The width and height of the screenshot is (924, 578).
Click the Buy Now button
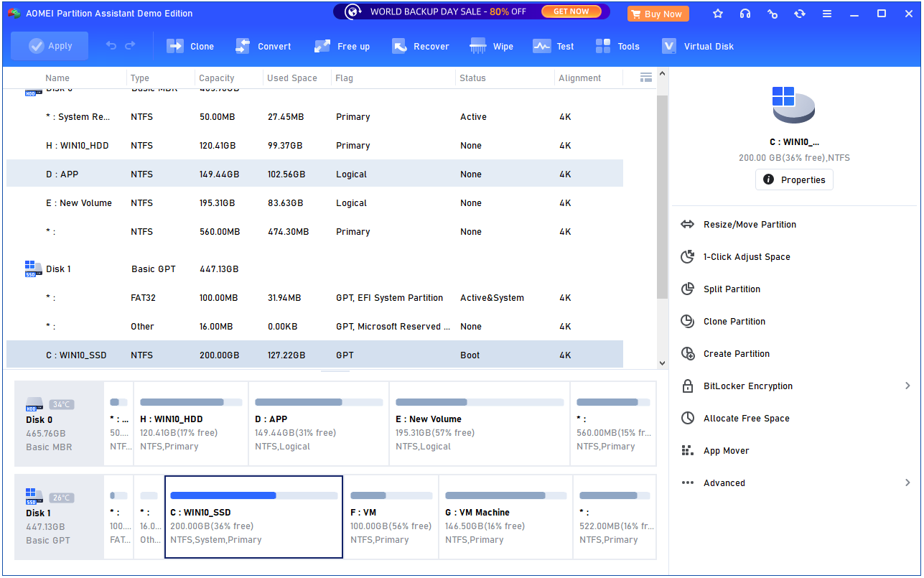[658, 14]
